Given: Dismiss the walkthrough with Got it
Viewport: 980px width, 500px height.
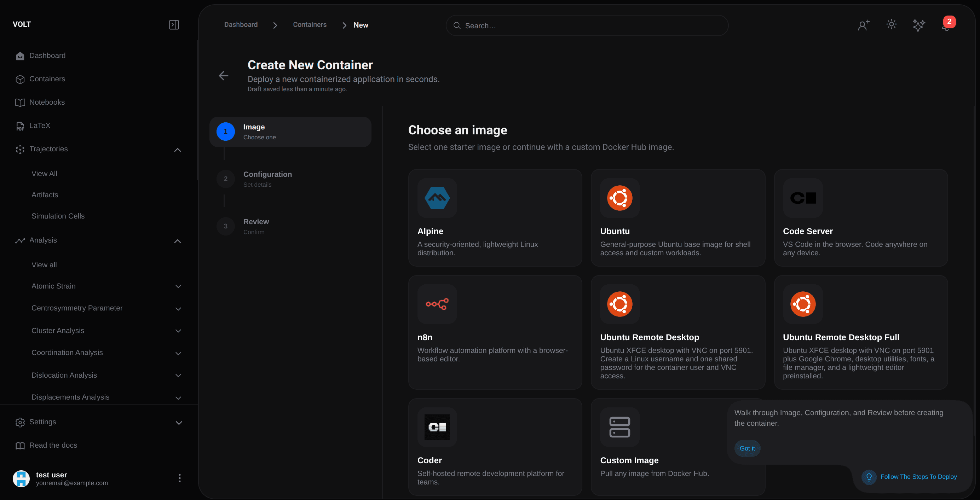Looking at the screenshot, I should 747,448.
